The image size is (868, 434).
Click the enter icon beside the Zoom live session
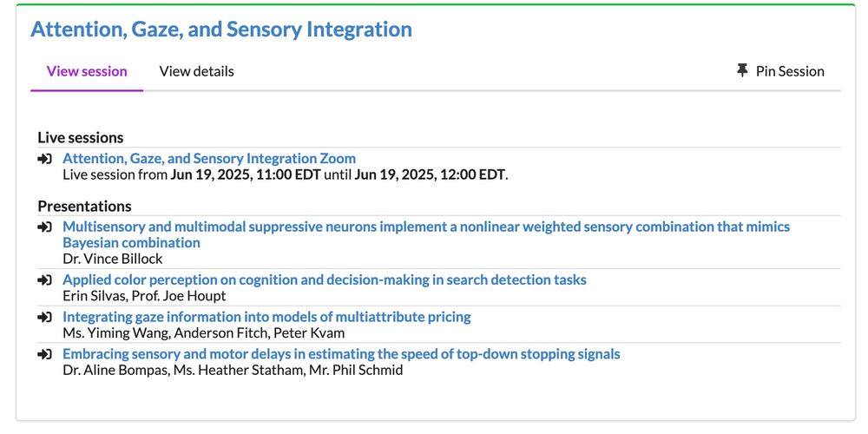[45, 159]
